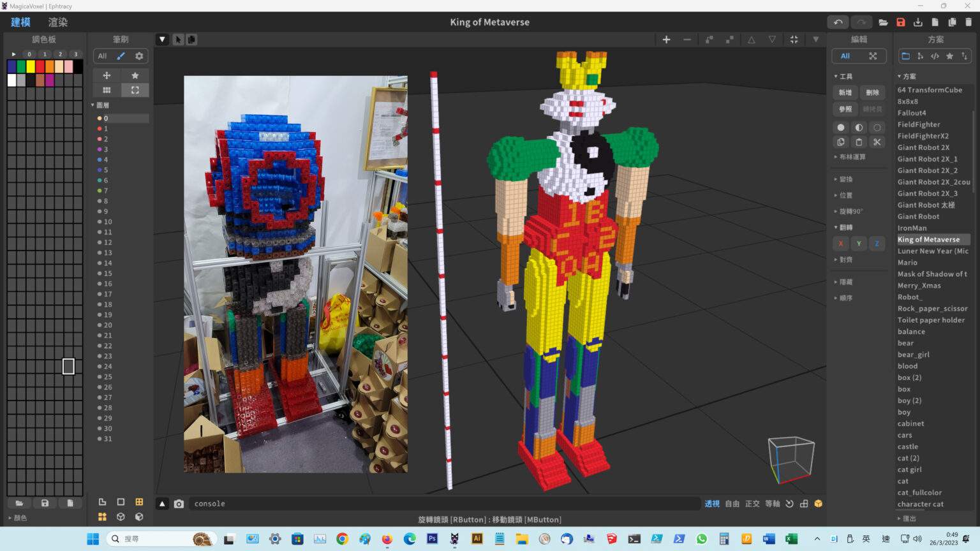Collapse the 翻轉 flip section
980x551 pixels.
point(843,227)
